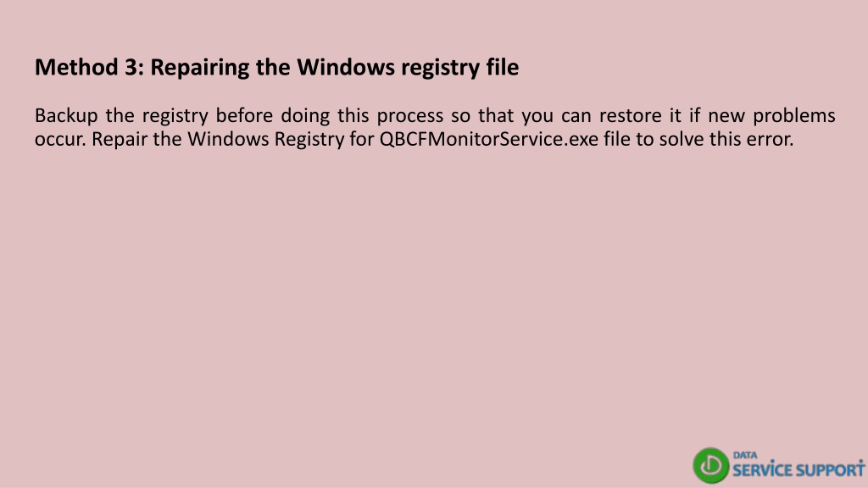Click the SERVICE SUPPORT logo text
This screenshot has width=868, height=488.
[798, 469]
